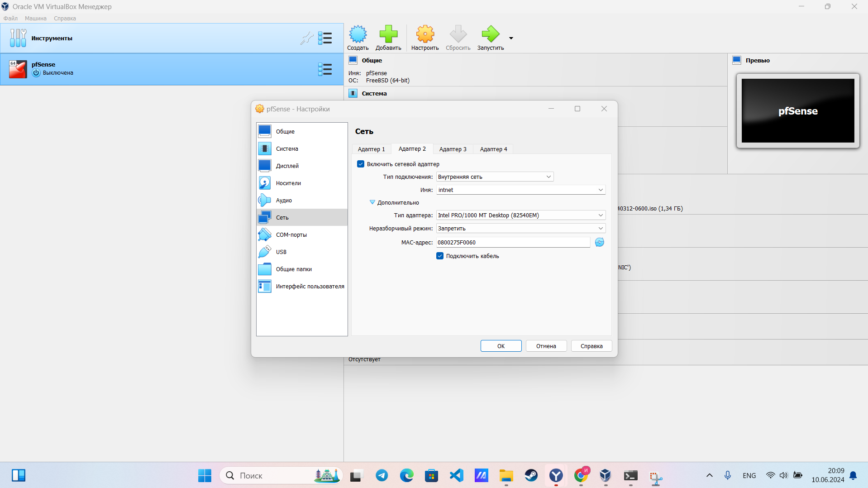This screenshot has width=868, height=488.
Task: Open Общие settings category
Action: tap(302, 131)
